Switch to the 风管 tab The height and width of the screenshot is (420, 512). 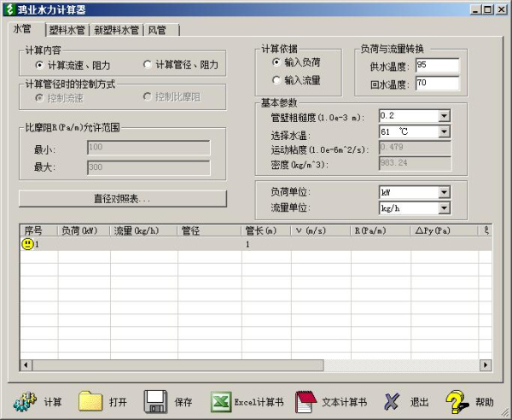click(x=158, y=30)
